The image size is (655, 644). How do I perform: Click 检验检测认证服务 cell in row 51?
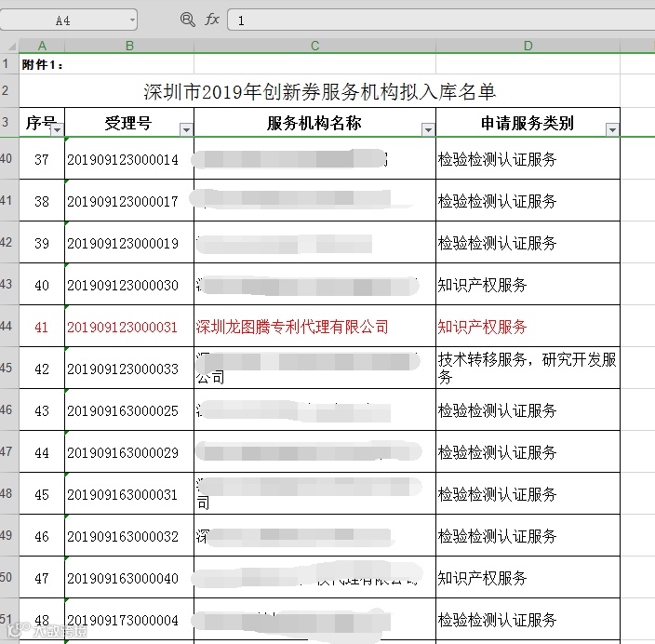[528, 620]
